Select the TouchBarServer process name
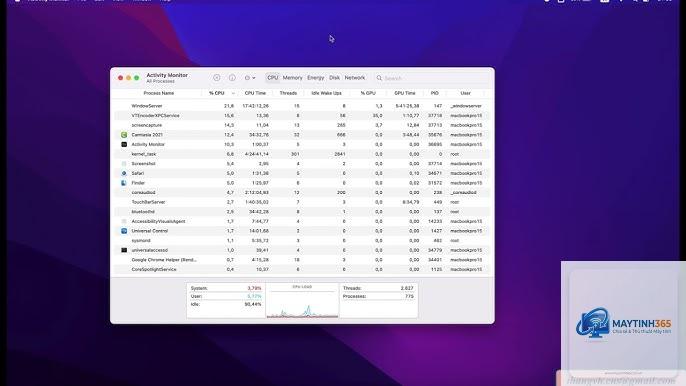Viewport: 686px width, 386px height. (x=148, y=202)
